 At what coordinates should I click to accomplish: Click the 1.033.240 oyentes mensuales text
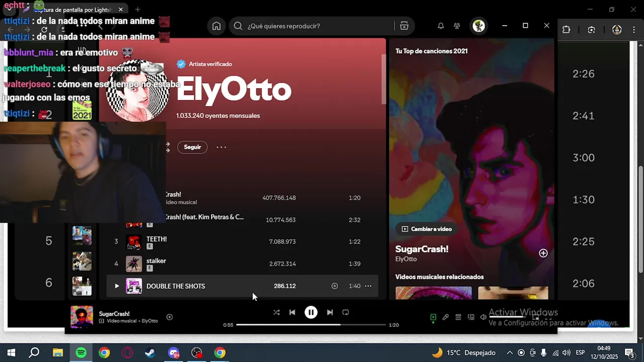[x=218, y=116]
